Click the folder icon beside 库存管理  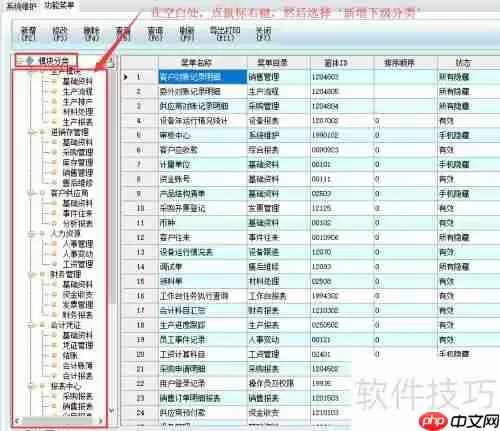(55, 163)
